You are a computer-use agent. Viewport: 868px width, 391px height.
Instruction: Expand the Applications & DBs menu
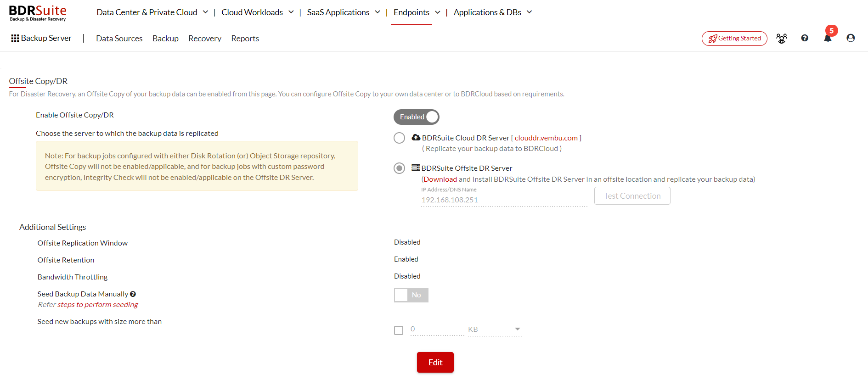click(493, 12)
